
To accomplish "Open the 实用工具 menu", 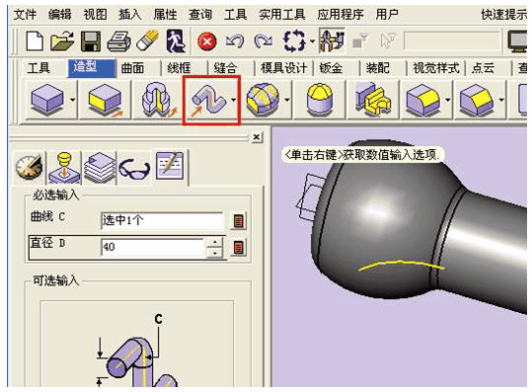I will tap(282, 15).
